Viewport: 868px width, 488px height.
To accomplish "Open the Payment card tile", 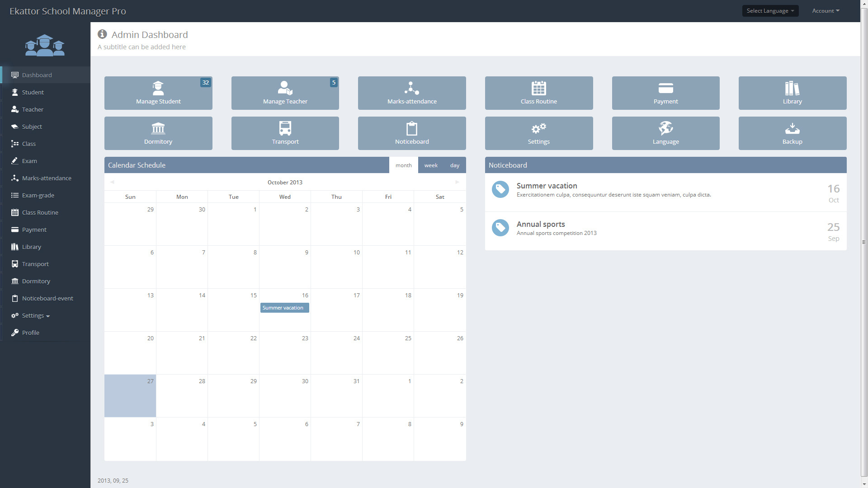I will click(665, 93).
